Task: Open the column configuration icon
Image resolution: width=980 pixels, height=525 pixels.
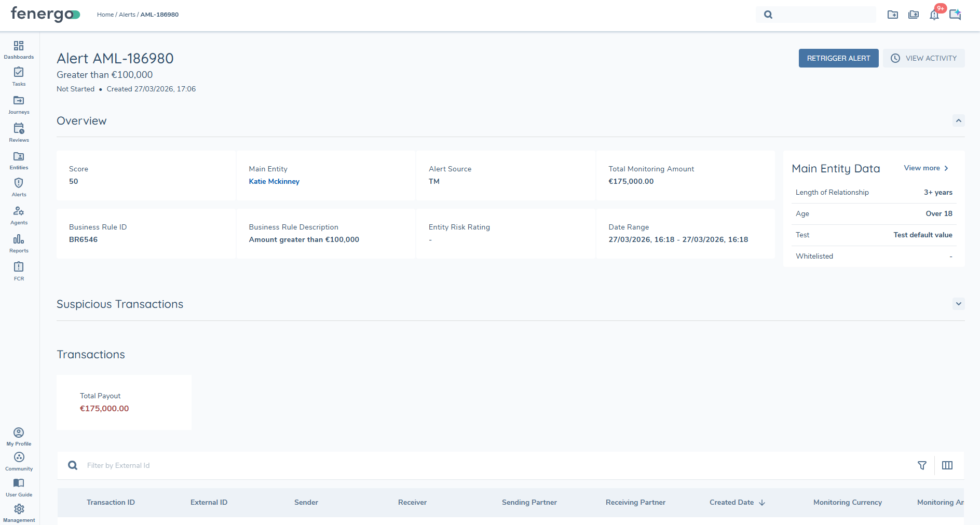Action: [947, 465]
